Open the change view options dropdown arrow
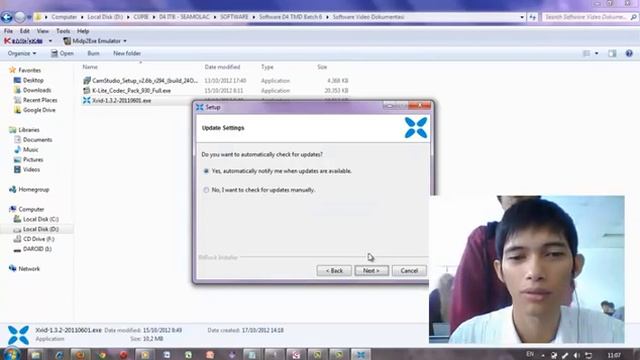 point(597,53)
